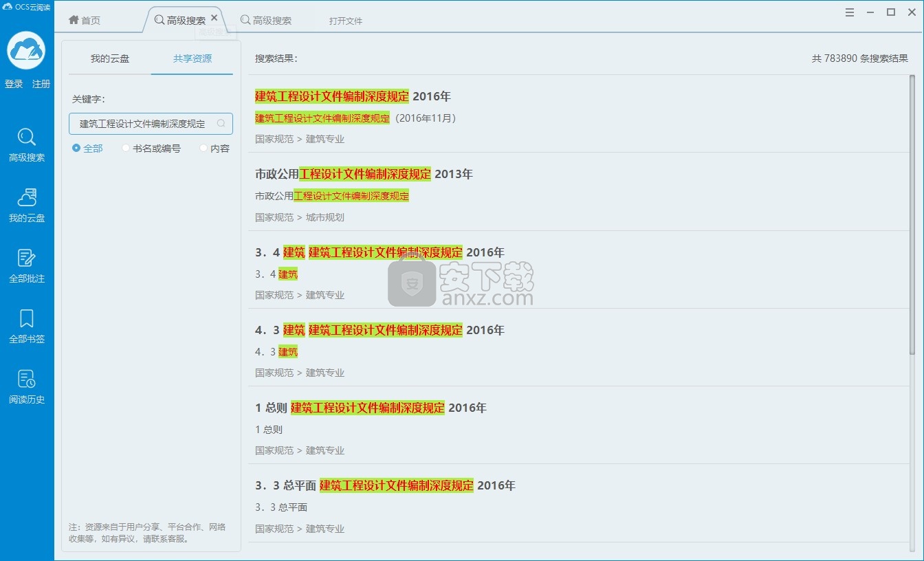
Task: Click 注册 link
Action: tap(41, 84)
